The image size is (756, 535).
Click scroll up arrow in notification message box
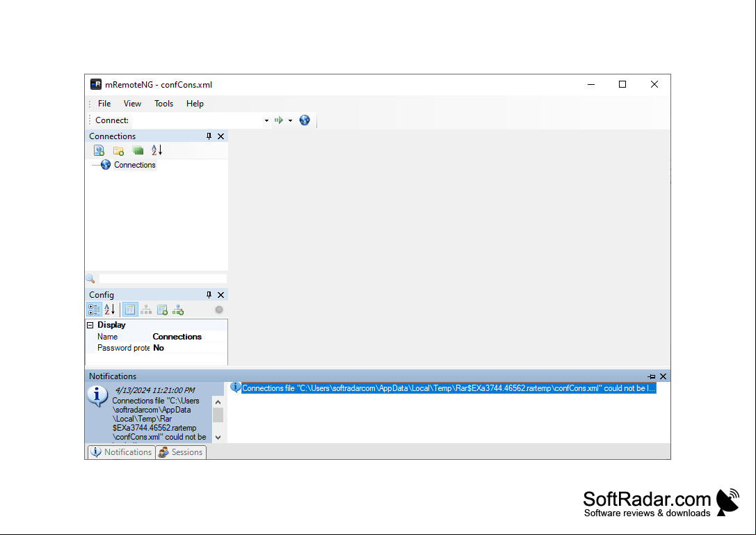(x=218, y=402)
